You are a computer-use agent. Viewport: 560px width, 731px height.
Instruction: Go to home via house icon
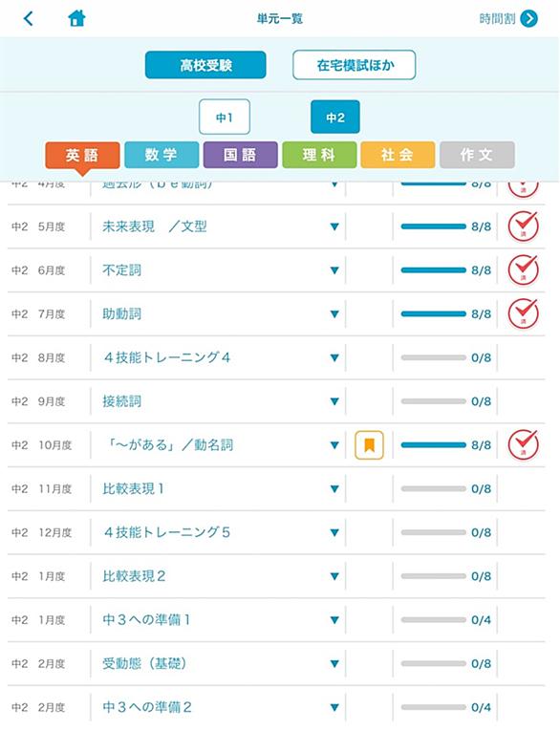[x=77, y=18]
